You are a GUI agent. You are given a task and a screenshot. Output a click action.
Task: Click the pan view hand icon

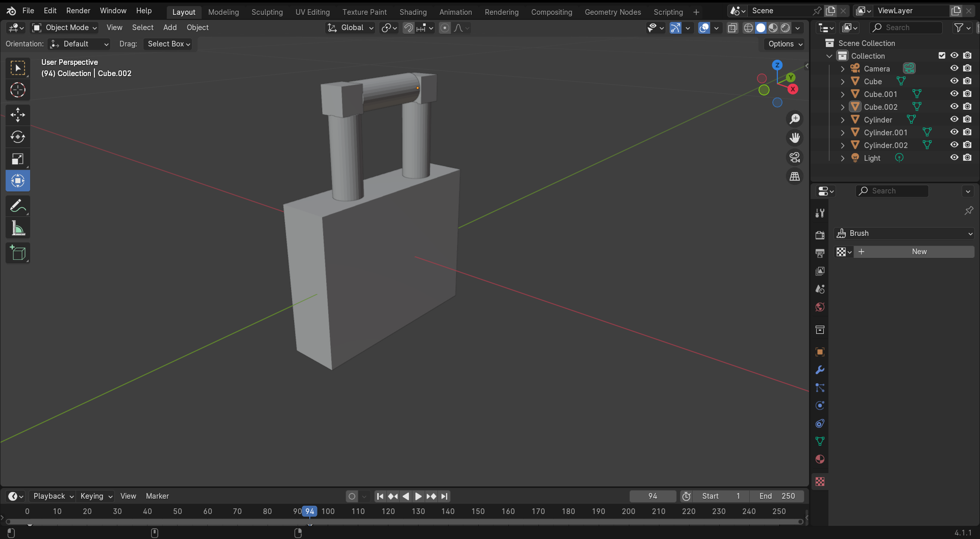pyautogui.click(x=795, y=138)
